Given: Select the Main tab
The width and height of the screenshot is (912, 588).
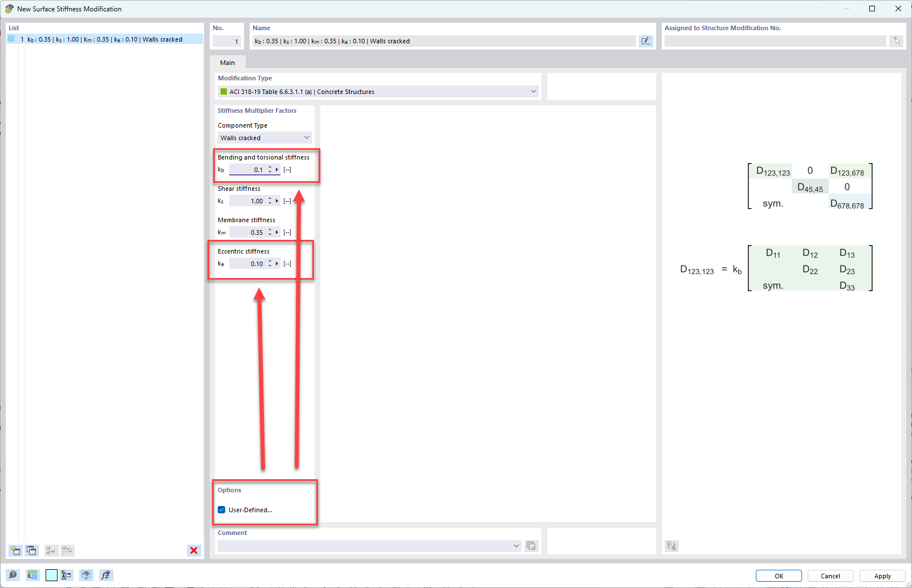Looking at the screenshot, I should point(227,62).
